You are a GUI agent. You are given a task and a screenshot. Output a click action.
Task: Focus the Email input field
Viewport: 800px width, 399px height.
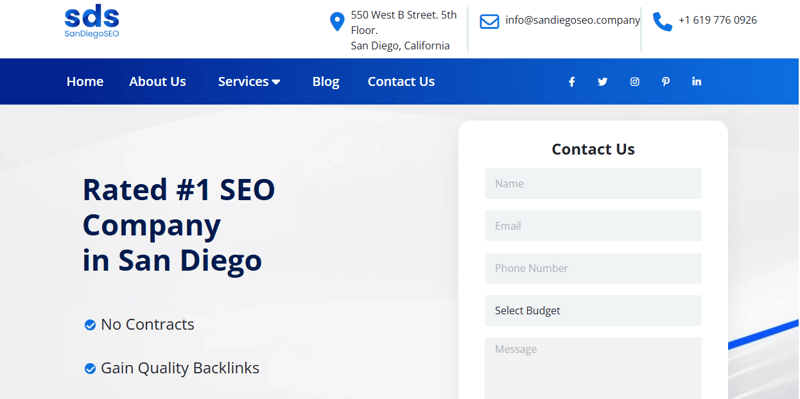[x=593, y=226]
